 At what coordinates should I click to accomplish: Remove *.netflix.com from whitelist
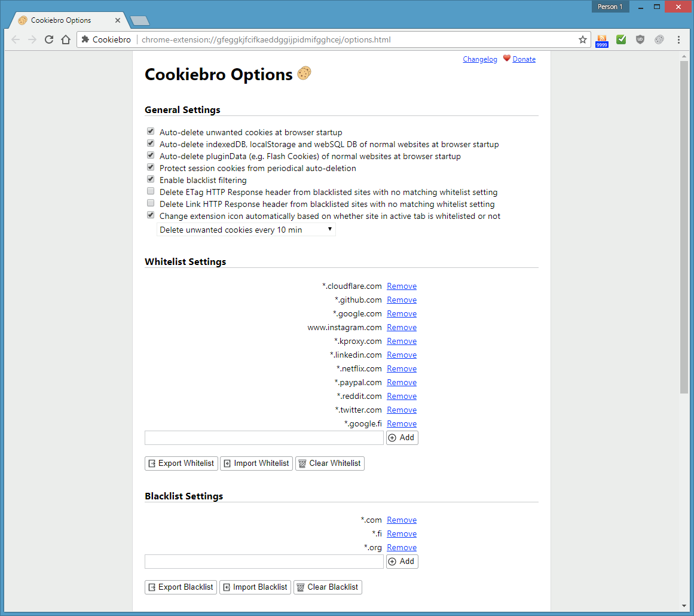402,368
